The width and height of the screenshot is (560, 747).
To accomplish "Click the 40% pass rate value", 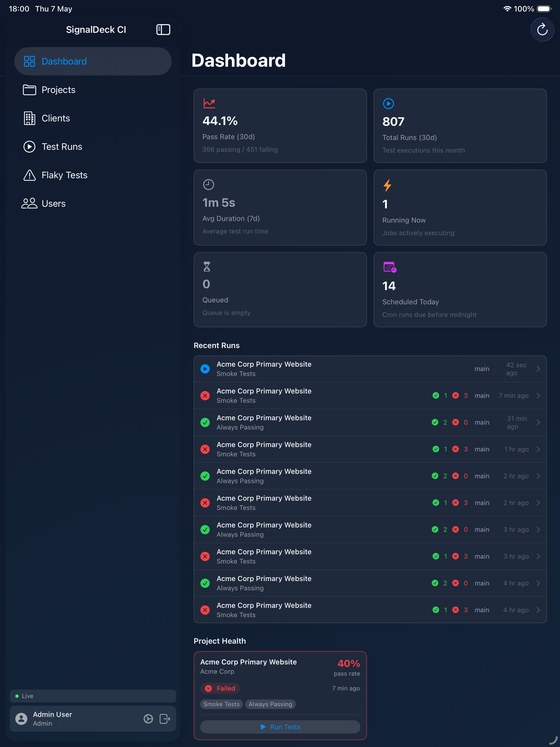I will click(x=349, y=664).
